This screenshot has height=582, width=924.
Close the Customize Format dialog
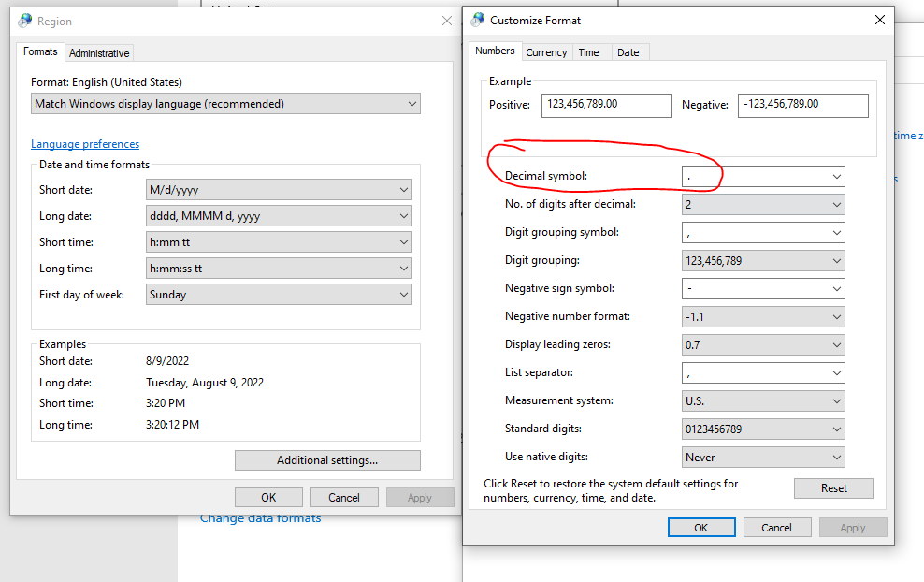pos(880,20)
